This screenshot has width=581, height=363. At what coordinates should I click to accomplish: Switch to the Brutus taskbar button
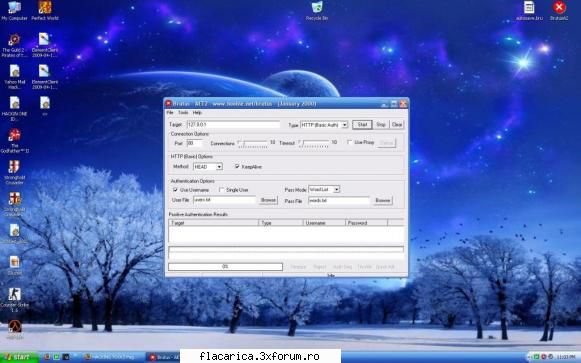click(163, 357)
